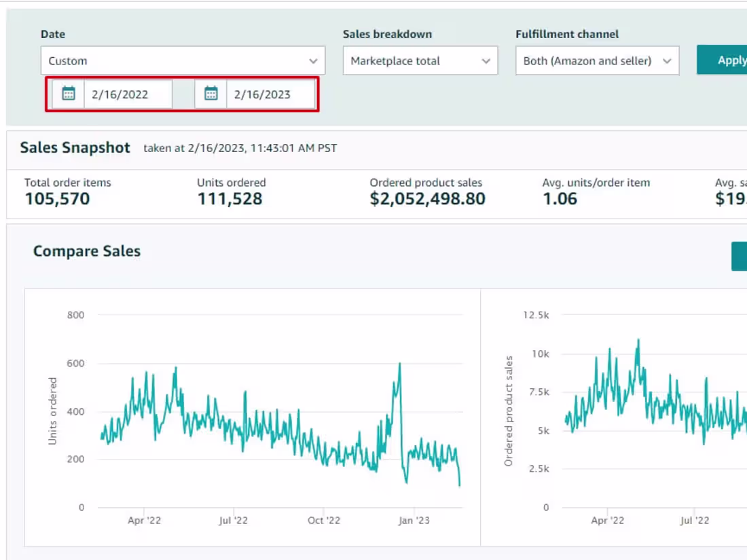Click the 12.5k axis label on sales chart
The image size is (747, 560).
(x=536, y=315)
